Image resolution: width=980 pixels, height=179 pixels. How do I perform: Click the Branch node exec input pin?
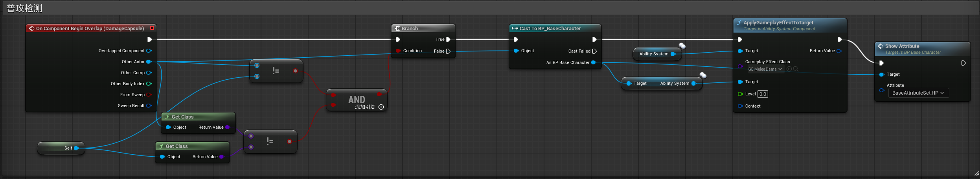pos(398,39)
